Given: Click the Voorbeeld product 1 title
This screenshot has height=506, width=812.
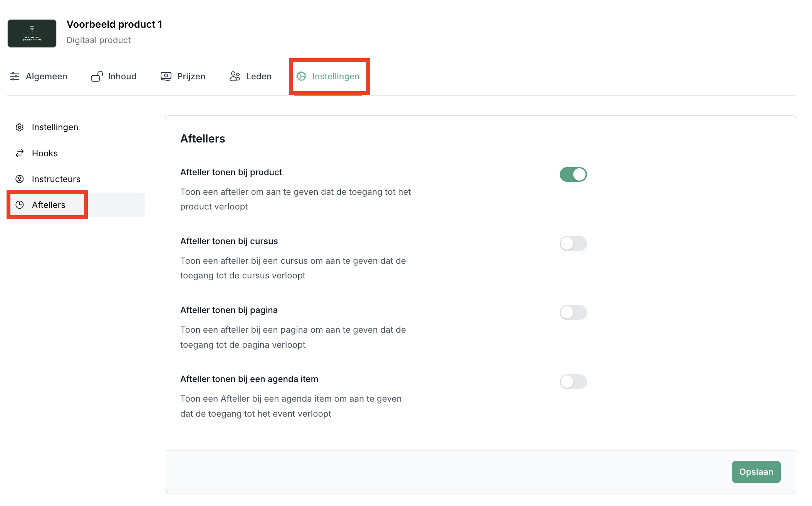Looking at the screenshot, I should 114,24.
